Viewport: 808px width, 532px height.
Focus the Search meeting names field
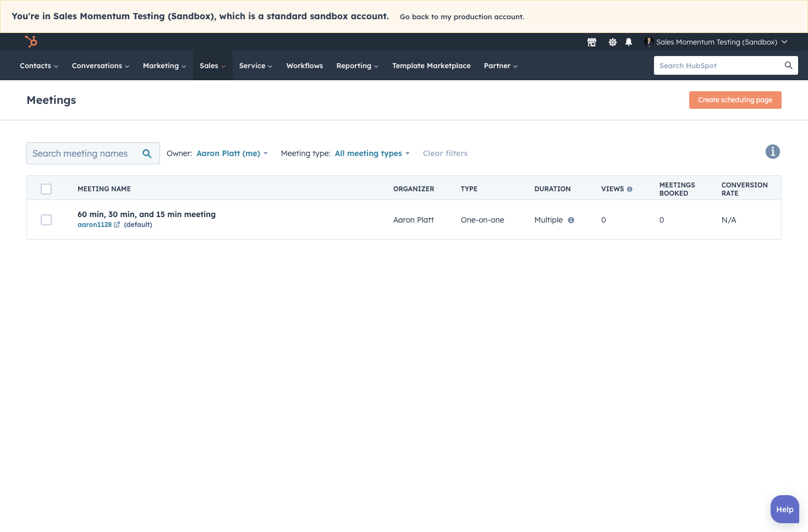coord(93,153)
